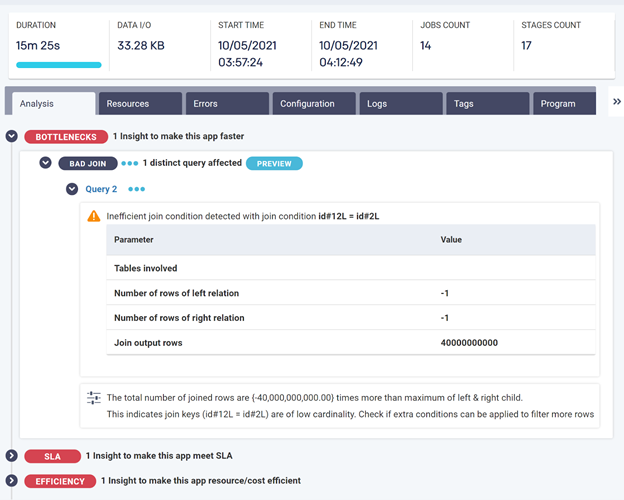View the Logs tab
The height and width of the screenshot is (500, 624).
pos(401,104)
